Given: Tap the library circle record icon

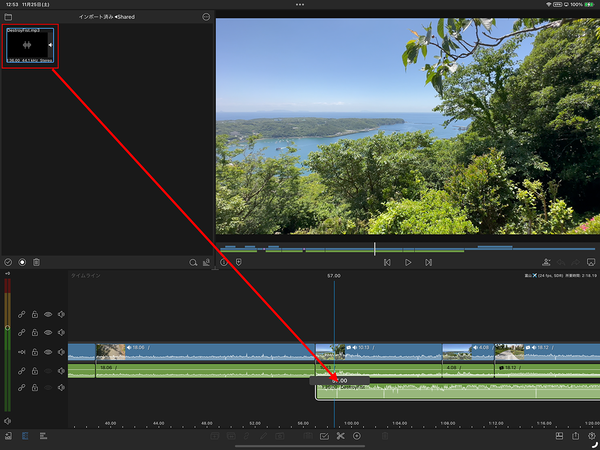Looking at the screenshot, I should [22, 262].
